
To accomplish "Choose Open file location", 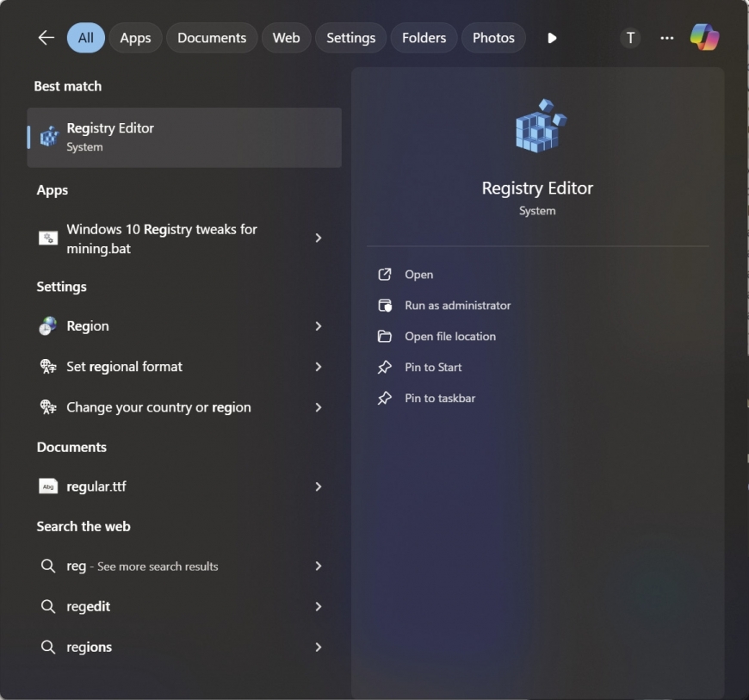I will [450, 337].
